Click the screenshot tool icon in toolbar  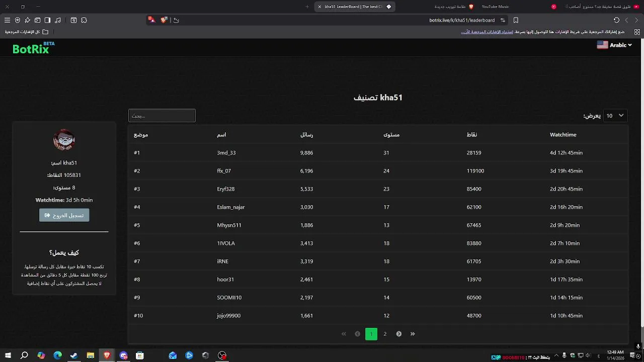click(x=73, y=20)
